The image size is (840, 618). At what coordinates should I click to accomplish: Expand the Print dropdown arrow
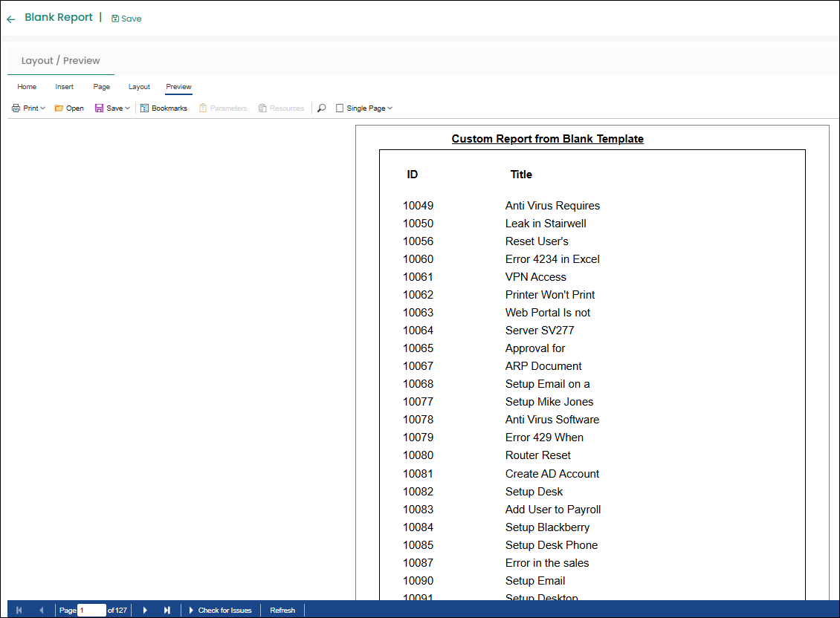coord(43,108)
